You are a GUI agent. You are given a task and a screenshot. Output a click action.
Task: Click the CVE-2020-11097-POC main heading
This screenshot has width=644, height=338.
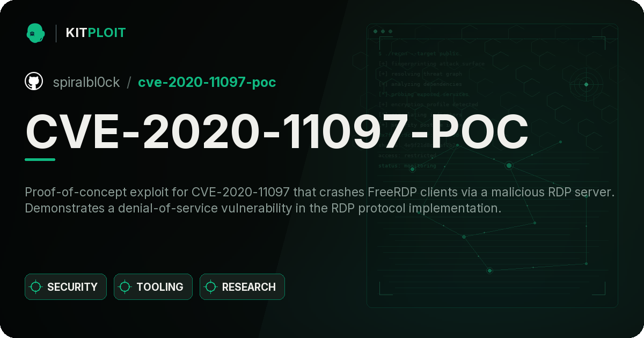click(277, 131)
